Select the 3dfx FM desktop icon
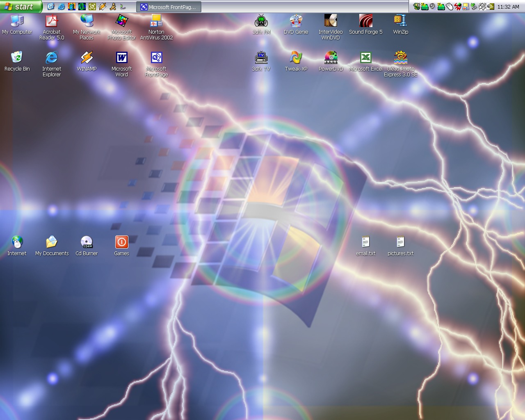525x420 pixels. pyautogui.click(x=261, y=25)
